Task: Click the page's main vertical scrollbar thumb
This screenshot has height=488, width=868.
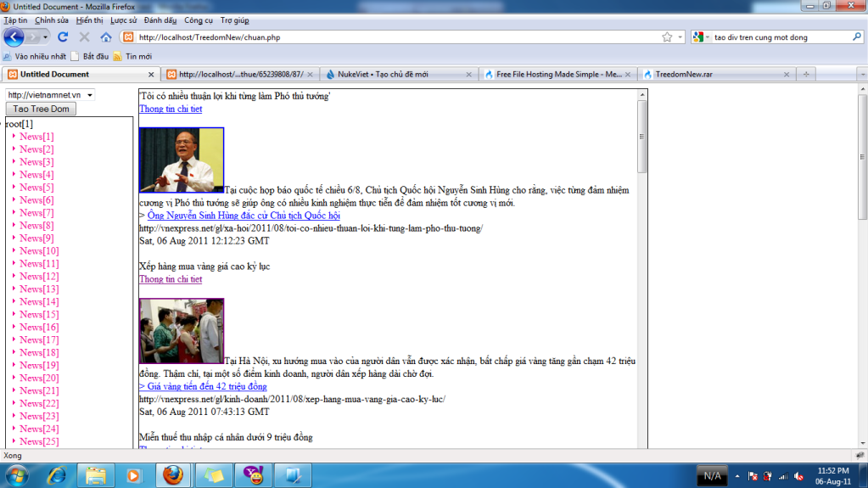Action: tap(862, 157)
